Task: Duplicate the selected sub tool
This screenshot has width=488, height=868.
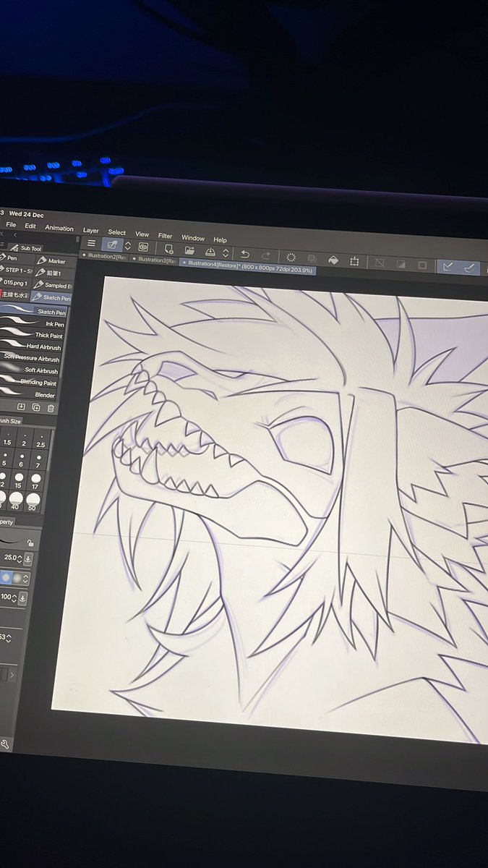Action: [36, 408]
